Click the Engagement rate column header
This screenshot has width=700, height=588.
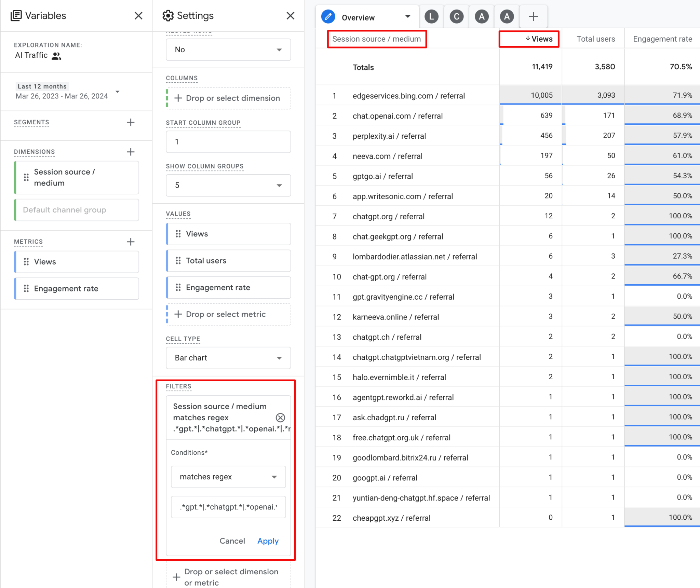[662, 39]
